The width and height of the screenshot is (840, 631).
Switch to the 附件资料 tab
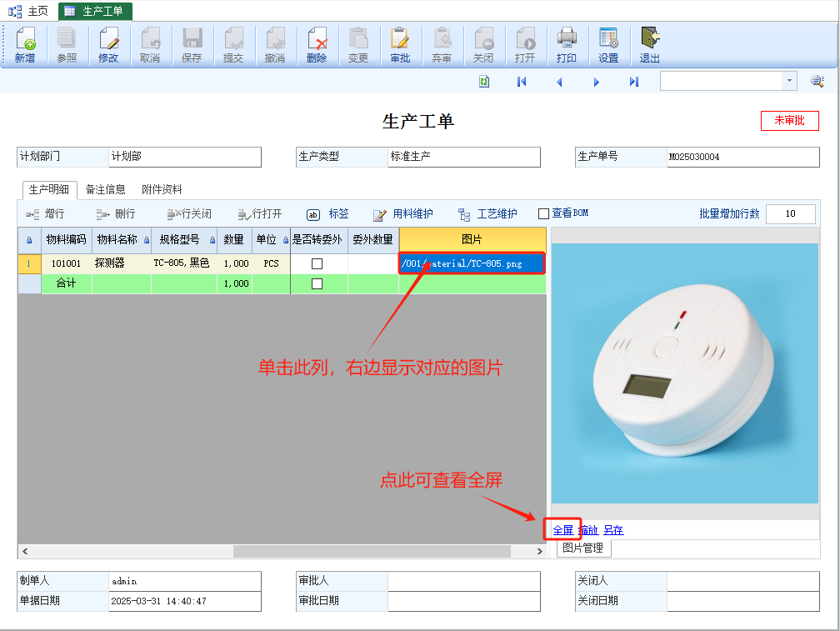pyautogui.click(x=162, y=189)
